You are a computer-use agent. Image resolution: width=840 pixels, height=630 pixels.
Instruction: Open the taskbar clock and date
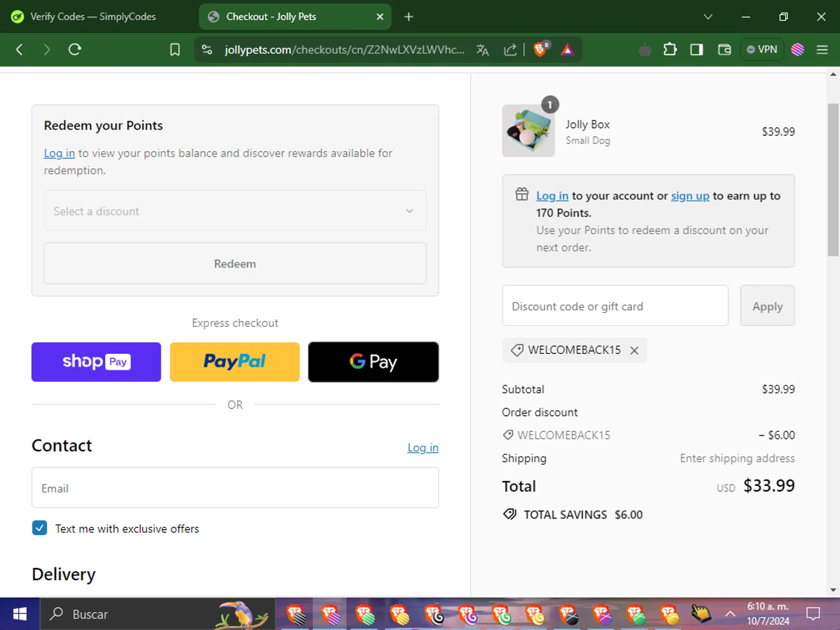pos(768,614)
